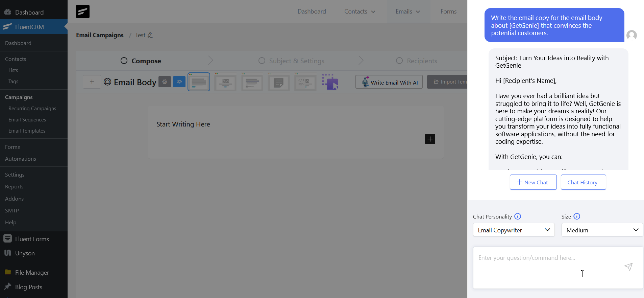Toggle the email preview eye button
The height and width of the screenshot is (298, 644).
[x=179, y=82]
